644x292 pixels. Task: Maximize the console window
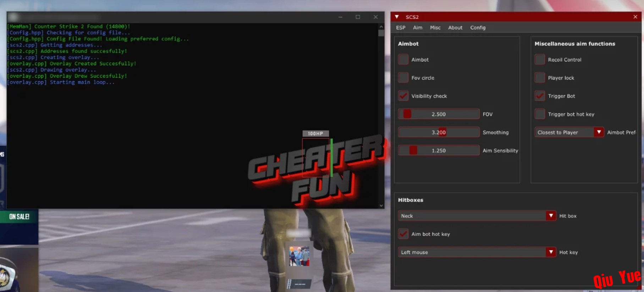point(358,17)
